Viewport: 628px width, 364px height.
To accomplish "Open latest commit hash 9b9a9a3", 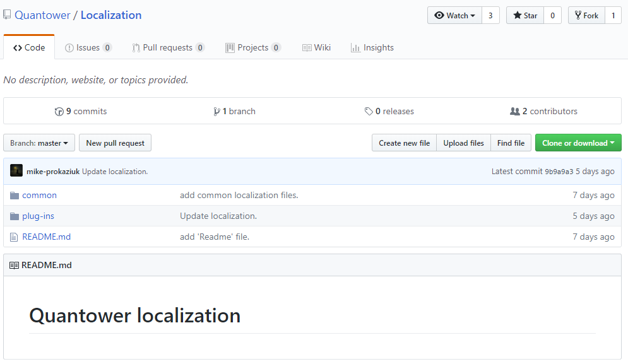I will [x=559, y=172].
